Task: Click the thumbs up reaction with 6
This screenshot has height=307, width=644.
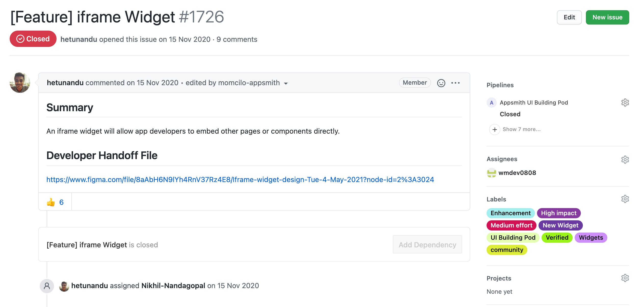Action: (55, 202)
